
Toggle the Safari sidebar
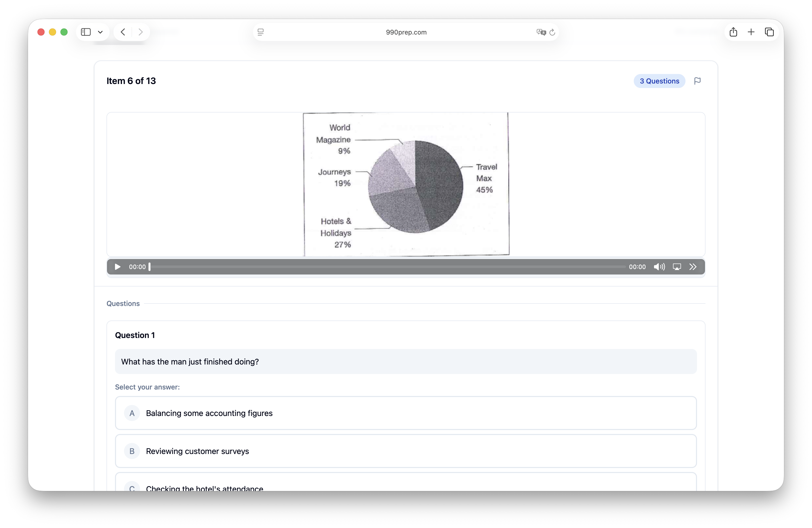pyautogui.click(x=86, y=32)
